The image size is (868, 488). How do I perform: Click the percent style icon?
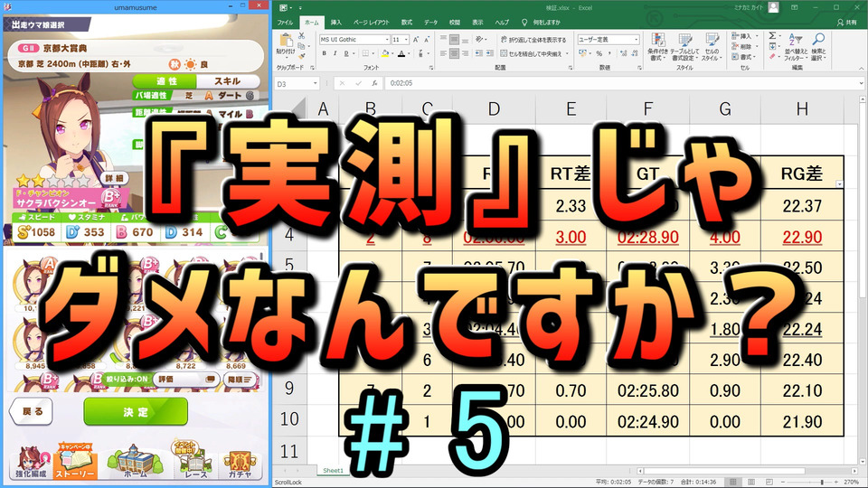[599, 53]
